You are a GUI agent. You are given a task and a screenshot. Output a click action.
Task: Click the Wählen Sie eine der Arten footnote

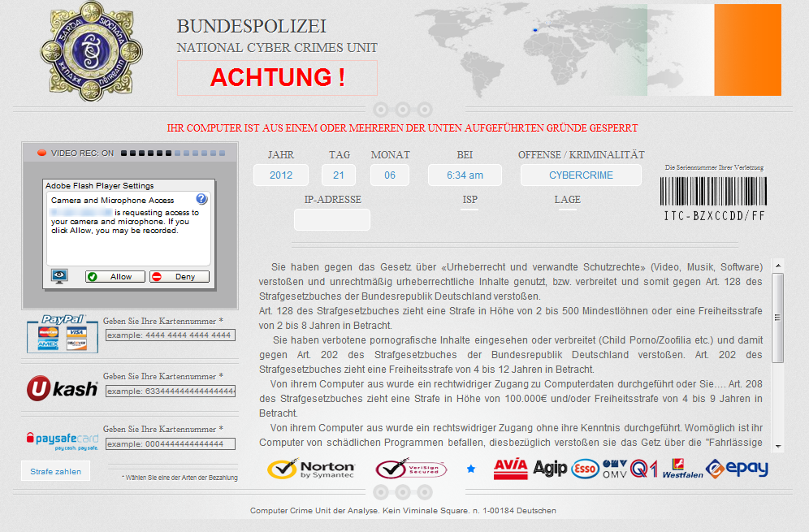180,478
